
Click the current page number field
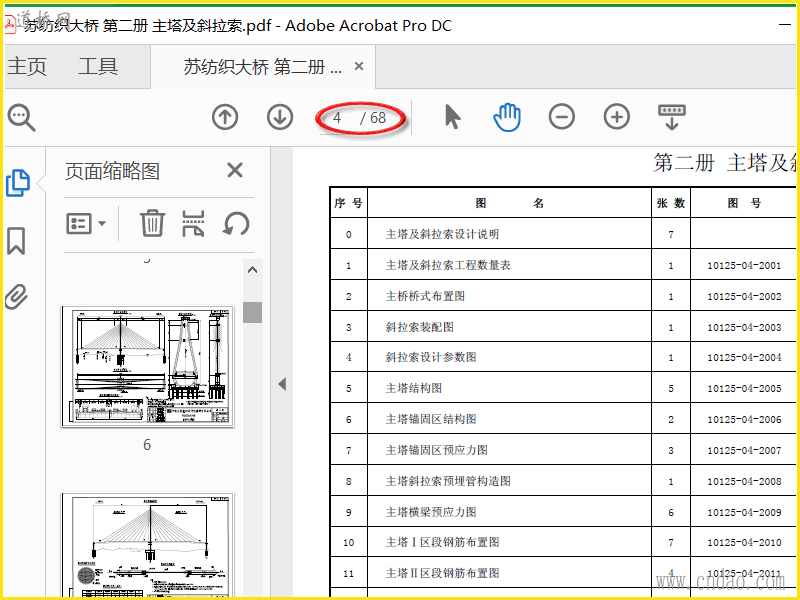point(337,118)
